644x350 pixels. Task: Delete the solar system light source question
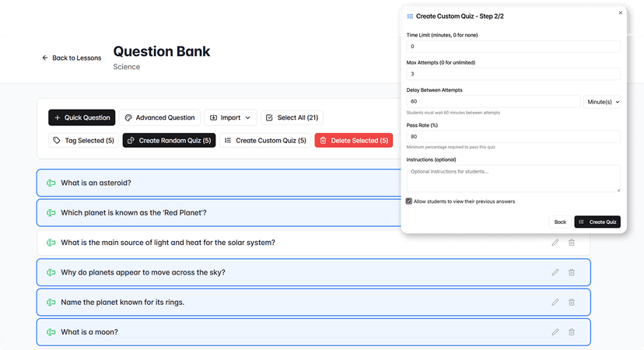click(x=572, y=243)
